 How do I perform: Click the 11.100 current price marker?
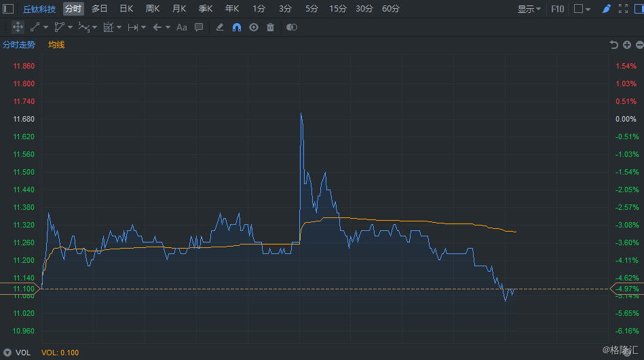coord(20,289)
